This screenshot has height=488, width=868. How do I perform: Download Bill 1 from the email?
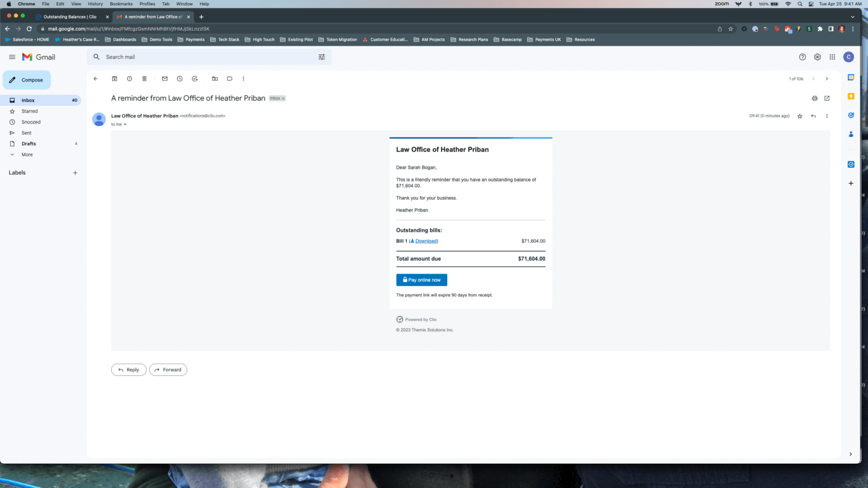[x=426, y=241]
